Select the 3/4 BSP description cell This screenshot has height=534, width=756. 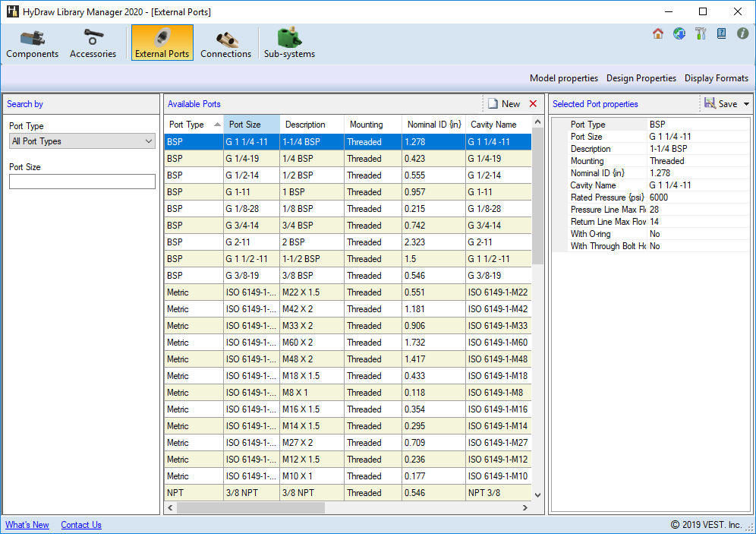coord(312,226)
